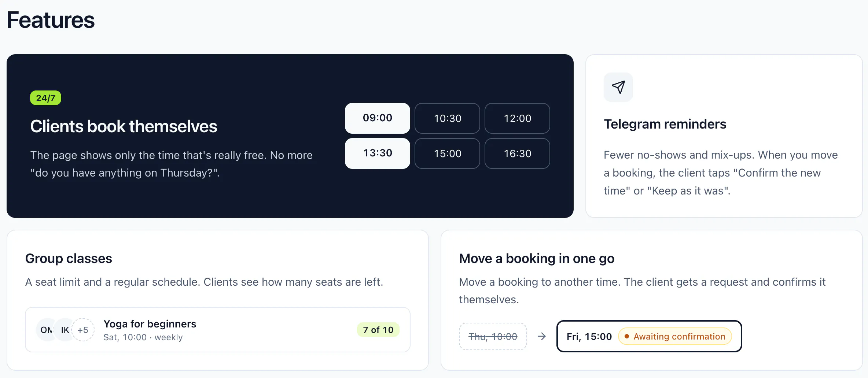
Task: Pick the 15:00 time slot
Action: (x=447, y=153)
